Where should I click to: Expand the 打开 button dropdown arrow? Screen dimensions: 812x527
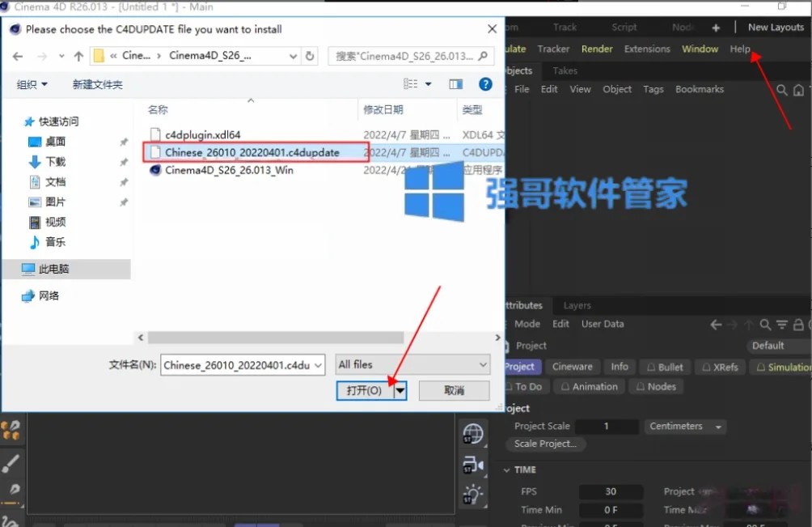click(400, 390)
